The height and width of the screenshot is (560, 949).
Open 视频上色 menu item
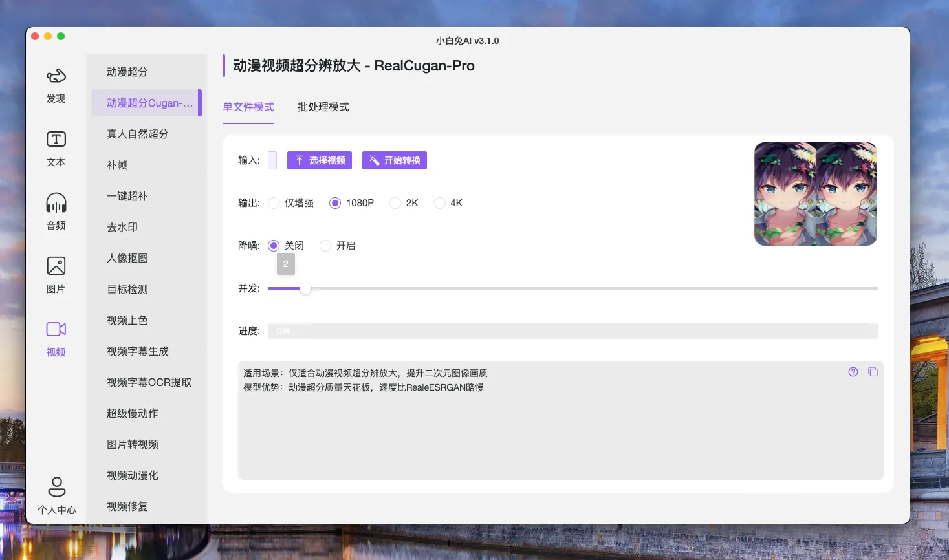click(x=146, y=320)
